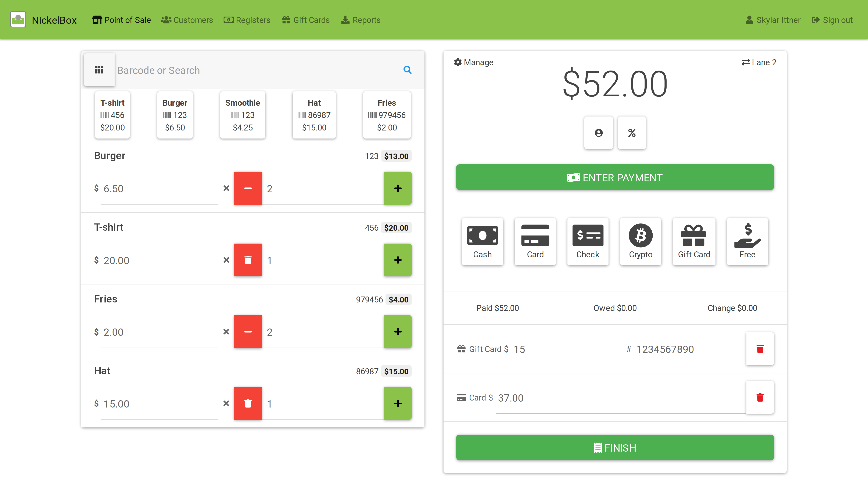Click the Owed $0.00 label
The height and width of the screenshot is (488, 868).
point(615,308)
